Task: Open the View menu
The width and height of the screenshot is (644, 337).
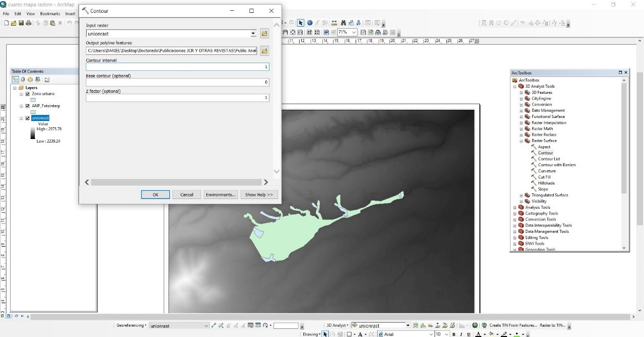Action: tap(31, 13)
